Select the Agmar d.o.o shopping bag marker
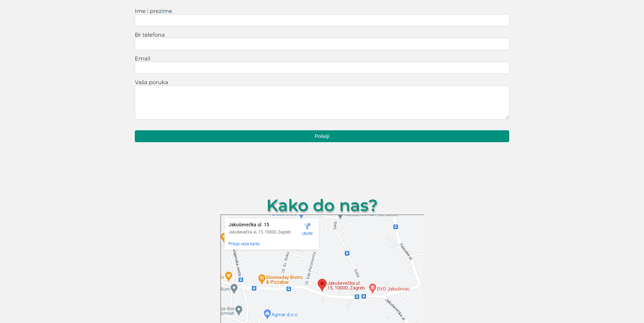 click(x=267, y=314)
